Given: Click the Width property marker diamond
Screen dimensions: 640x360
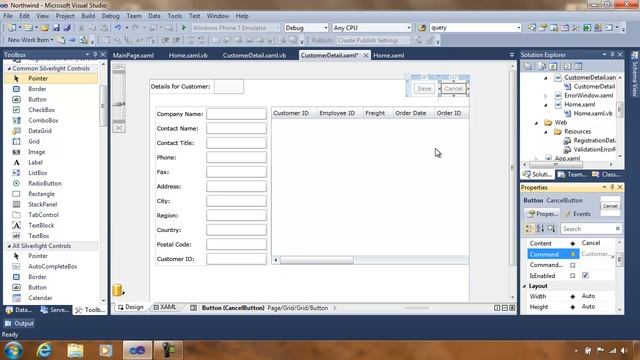Looking at the screenshot, I should tap(573, 296).
